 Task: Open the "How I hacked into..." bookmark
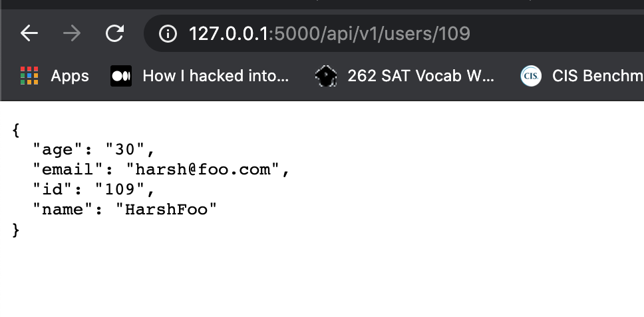(x=216, y=76)
